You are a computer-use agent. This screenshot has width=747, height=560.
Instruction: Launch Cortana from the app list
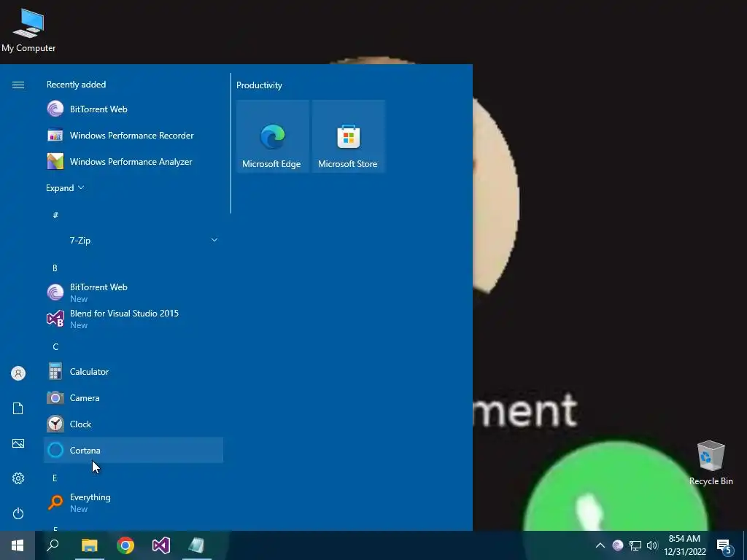[133, 450]
